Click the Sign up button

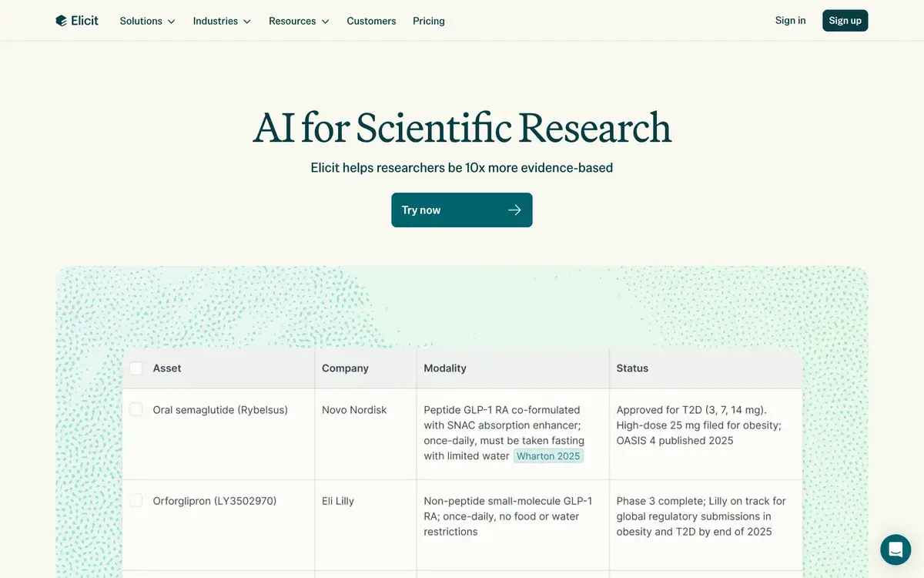point(845,21)
